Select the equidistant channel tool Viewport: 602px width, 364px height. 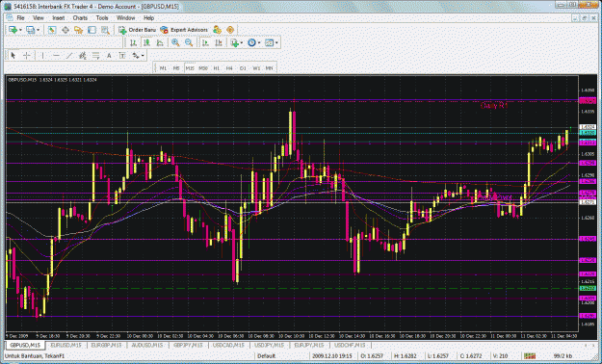[83, 56]
